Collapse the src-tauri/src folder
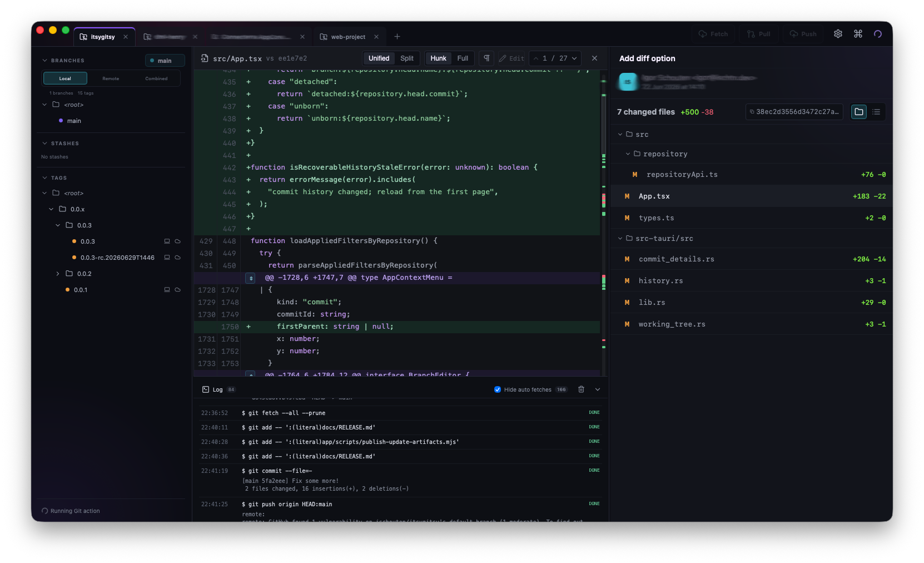This screenshot has width=924, height=563. [620, 238]
